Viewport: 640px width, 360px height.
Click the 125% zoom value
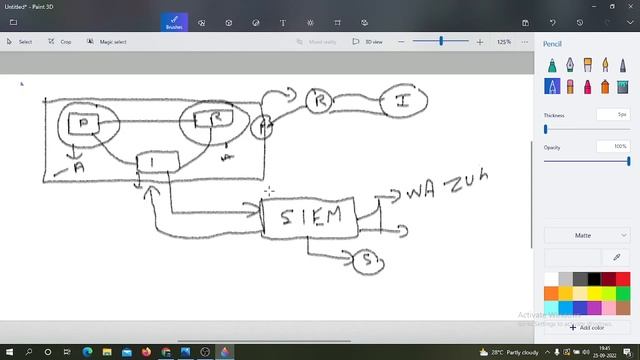tap(504, 42)
